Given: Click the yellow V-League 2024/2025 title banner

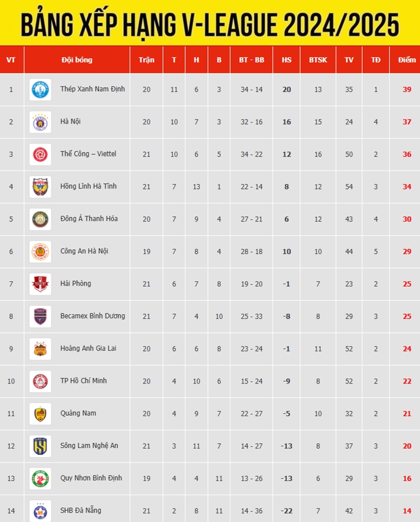Looking at the screenshot, I should point(210,22).
